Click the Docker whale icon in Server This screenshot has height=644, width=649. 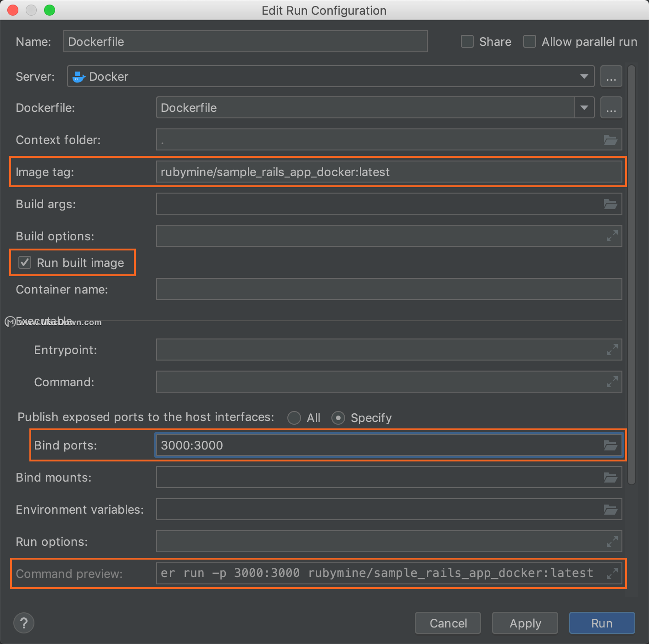click(79, 77)
